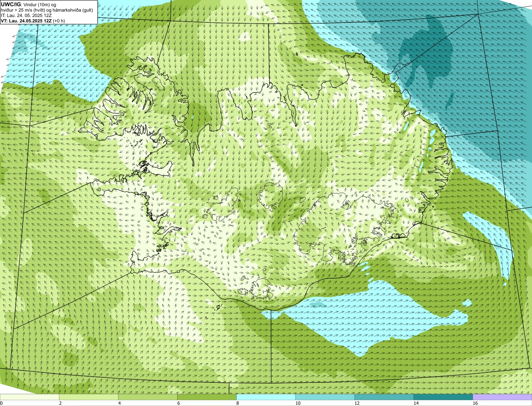Click the legend label 6

(178, 403)
